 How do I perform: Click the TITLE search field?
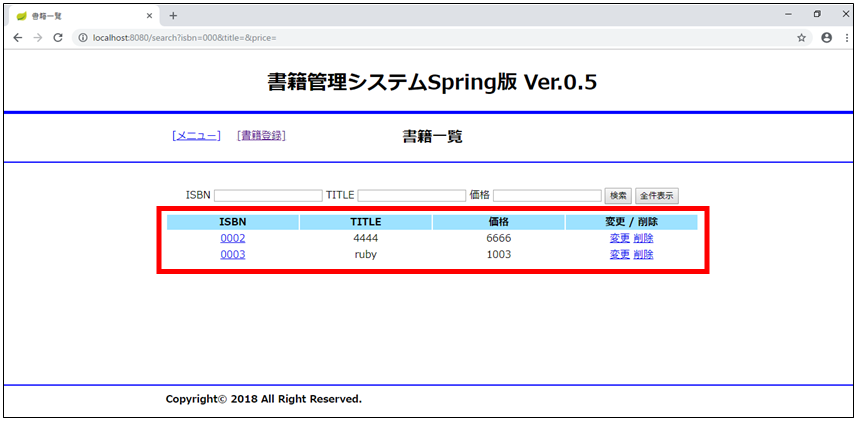point(411,196)
